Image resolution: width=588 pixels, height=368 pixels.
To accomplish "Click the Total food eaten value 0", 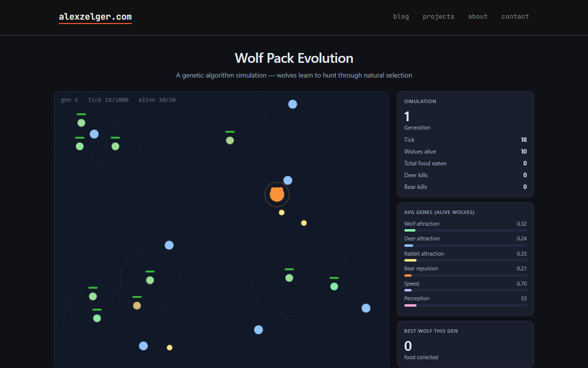I will 525,163.
